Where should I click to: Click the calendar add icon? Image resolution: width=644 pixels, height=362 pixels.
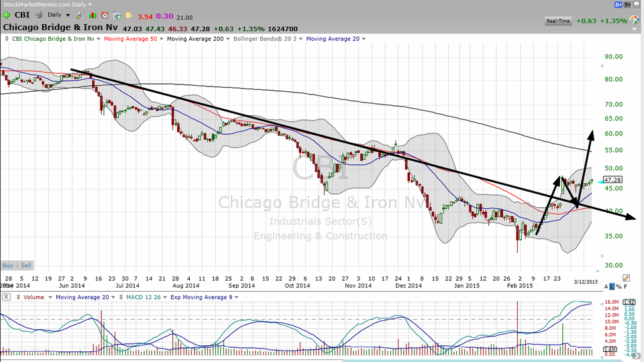(x=117, y=15)
